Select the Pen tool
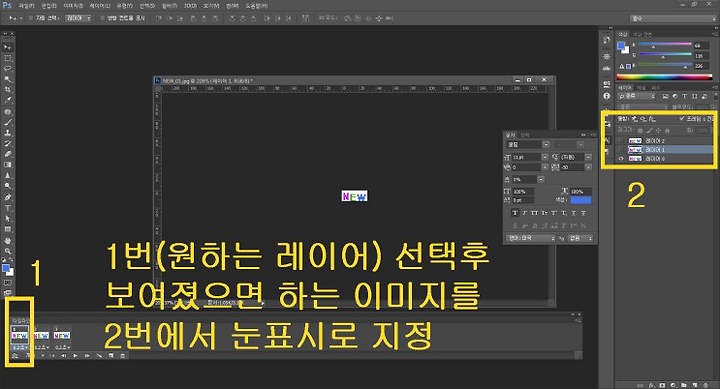This screenshot has height=389, width=720. click(x=8, y=197)
